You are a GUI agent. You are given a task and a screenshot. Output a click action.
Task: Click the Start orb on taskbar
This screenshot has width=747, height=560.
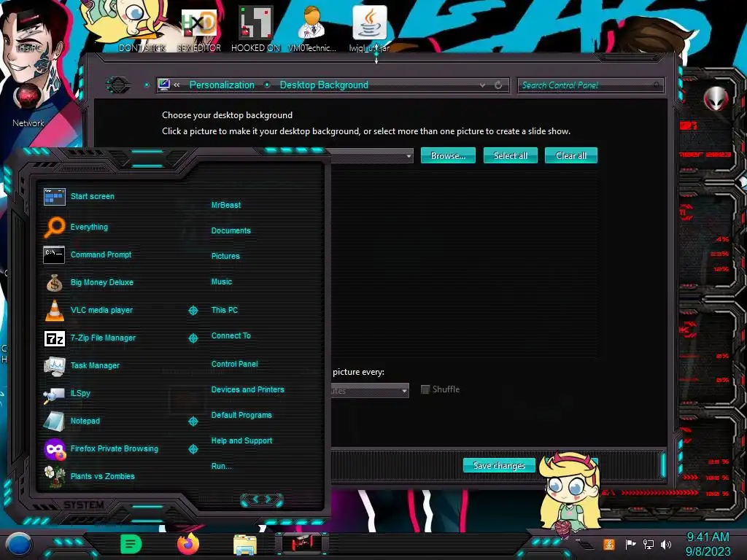(19, 544)
